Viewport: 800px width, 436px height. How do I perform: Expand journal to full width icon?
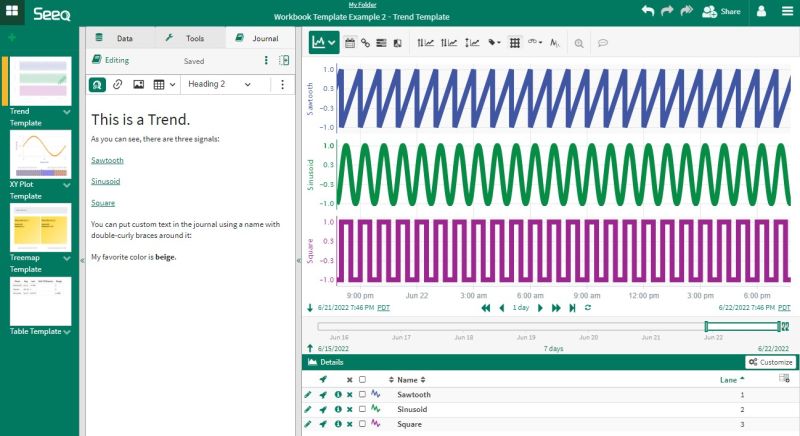tap(284, 60)
